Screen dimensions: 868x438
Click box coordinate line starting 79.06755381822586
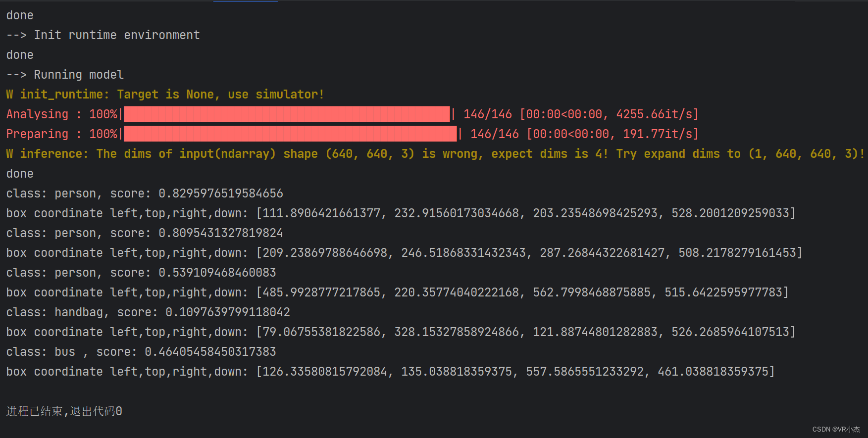tap(401, 332)
